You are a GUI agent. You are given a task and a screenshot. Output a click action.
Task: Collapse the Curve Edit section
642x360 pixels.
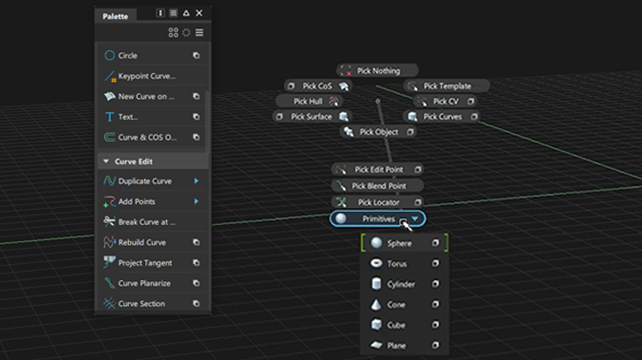[106, 161]
